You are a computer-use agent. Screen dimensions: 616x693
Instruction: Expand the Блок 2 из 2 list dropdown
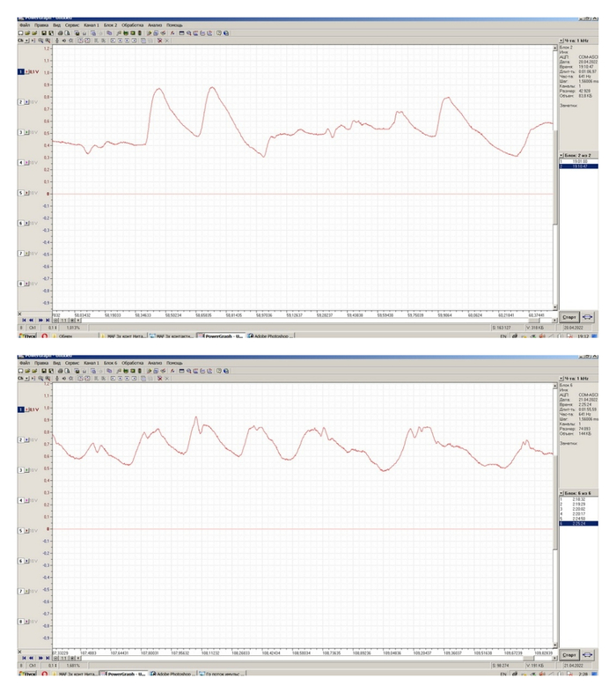[561, 156]
